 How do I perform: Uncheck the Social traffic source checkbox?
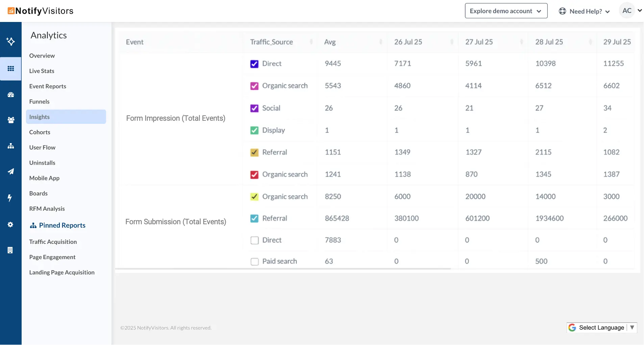(x=254, y=108)
